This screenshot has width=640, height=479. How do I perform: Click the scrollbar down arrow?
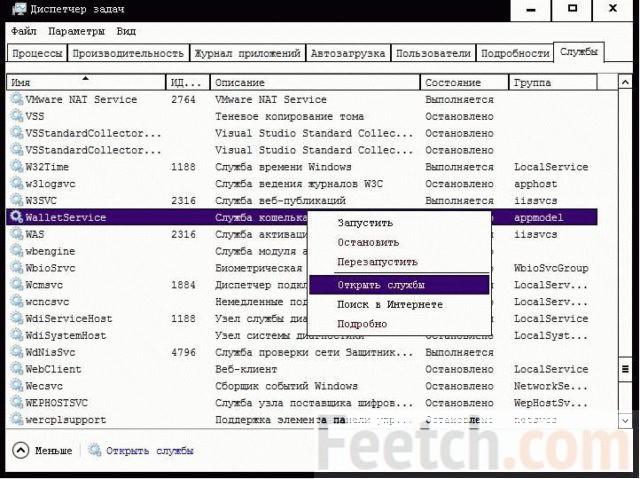pyautogui.click(x=625, y=420)
